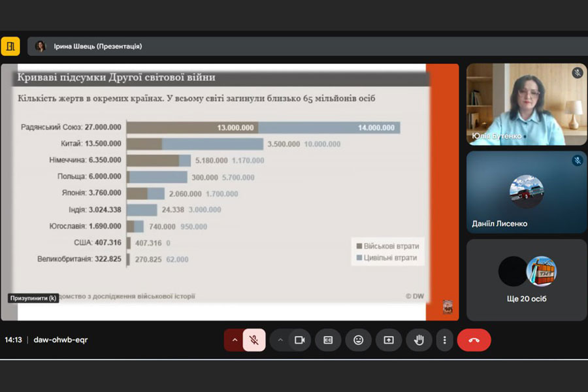
Task: Click the Радянський Союз: 27.000.000 row label
Action: (71, 127)
